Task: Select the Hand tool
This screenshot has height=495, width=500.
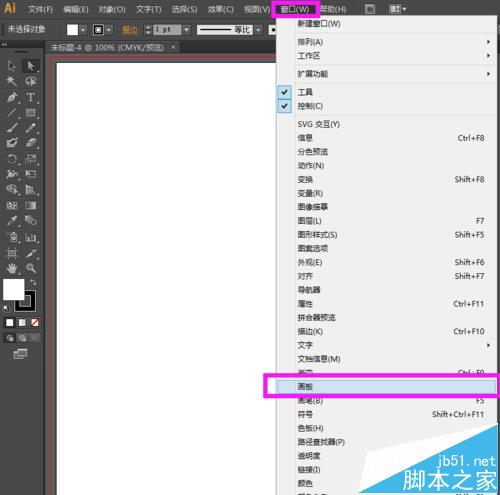Action: (x=12, y=268)
